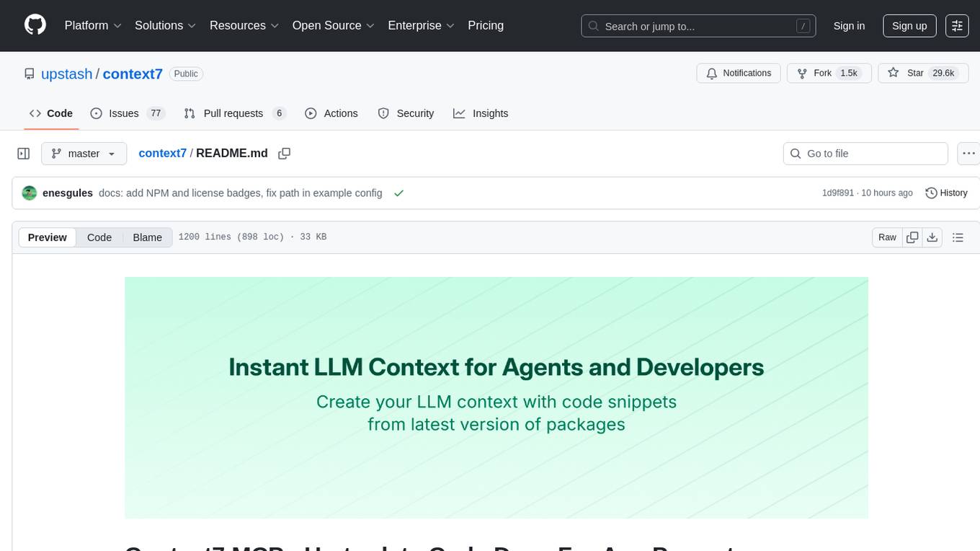Switch to the Issues tab
The width and height of the screenshot is (980, 551).
(x=128, y=113)
